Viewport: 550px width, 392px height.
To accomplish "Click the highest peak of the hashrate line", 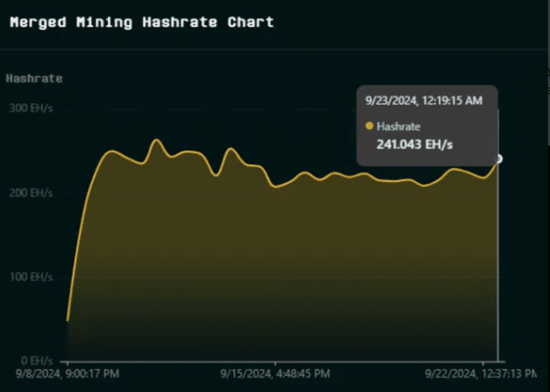I will coord(156,140).
